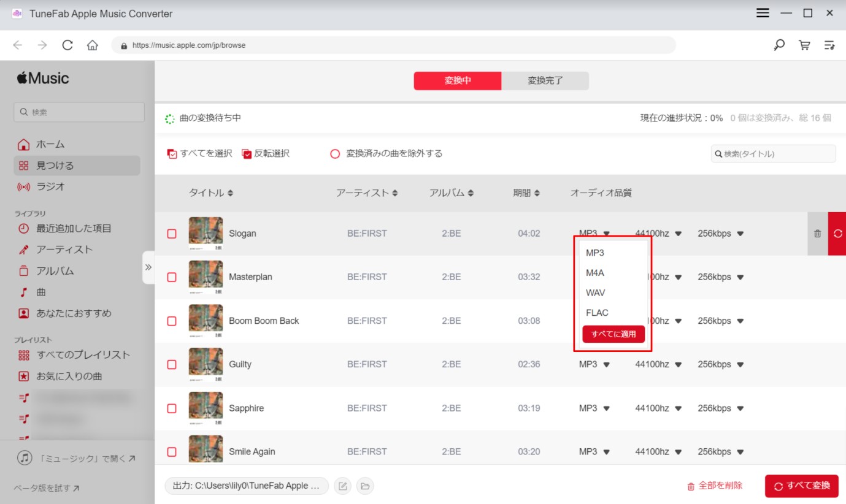Viewport: 846px width, 504px height.
Task: Expand sidebar with double-chevron handle
Action: [x=148, y=267]
